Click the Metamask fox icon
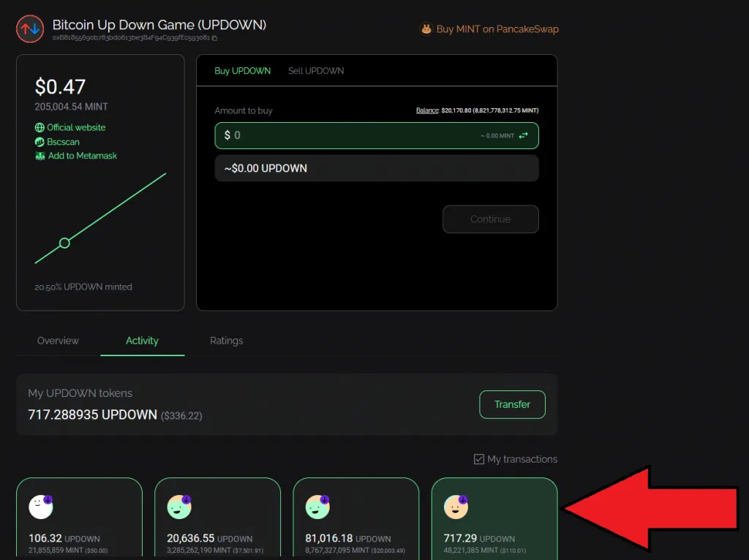Viewport: 749px width, 560px height. (x=40, y=156)
